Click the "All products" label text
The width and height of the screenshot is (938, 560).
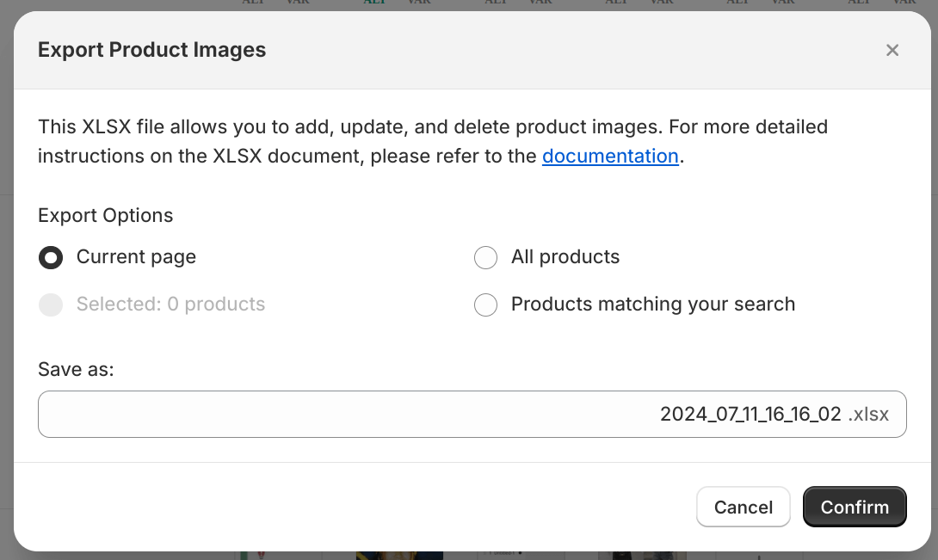pos(565,257)
